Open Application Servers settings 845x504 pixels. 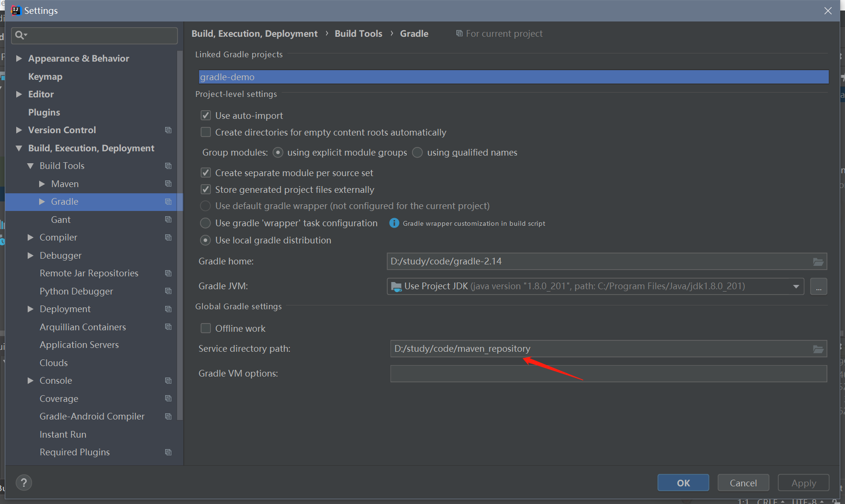coord(79,345)
